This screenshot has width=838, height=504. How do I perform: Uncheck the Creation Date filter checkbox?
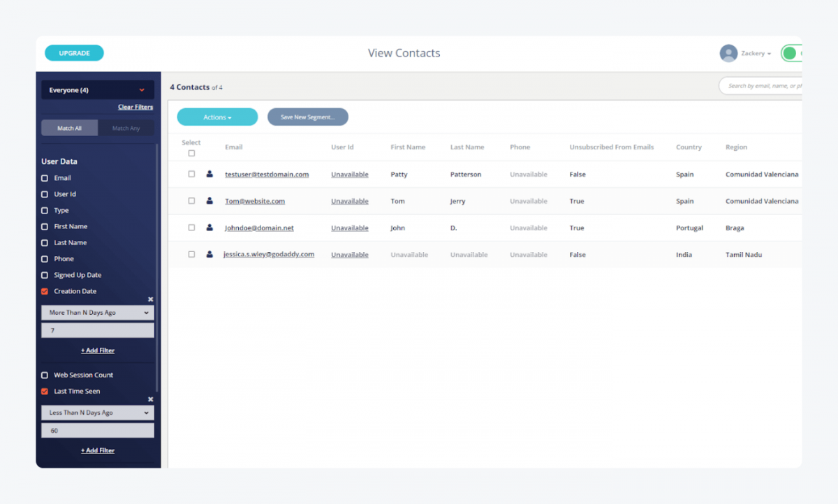(45, 291)
